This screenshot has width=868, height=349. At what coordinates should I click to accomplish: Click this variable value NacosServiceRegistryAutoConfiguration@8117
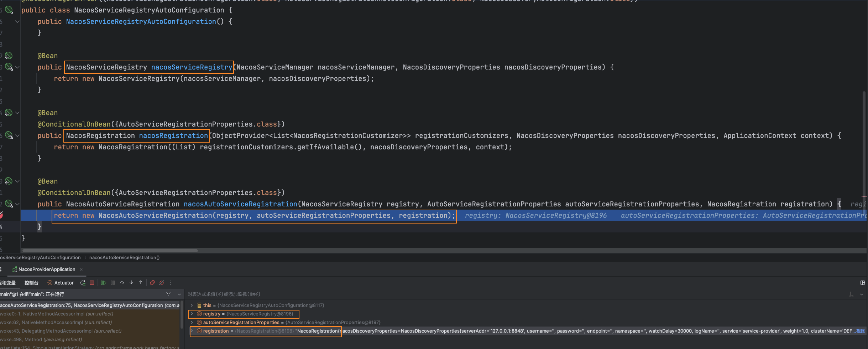tap(271, 305)
